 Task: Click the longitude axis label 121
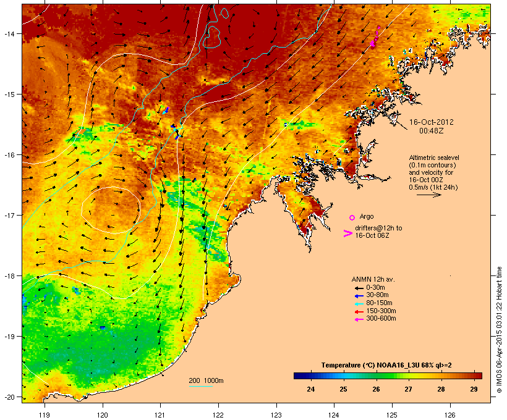click(160, 415)
